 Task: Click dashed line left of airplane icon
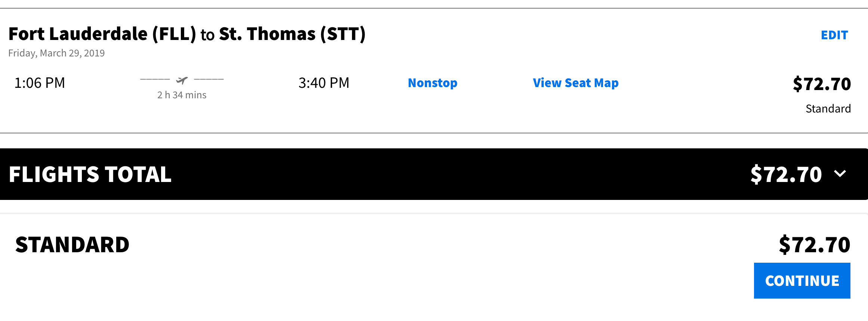155,79
